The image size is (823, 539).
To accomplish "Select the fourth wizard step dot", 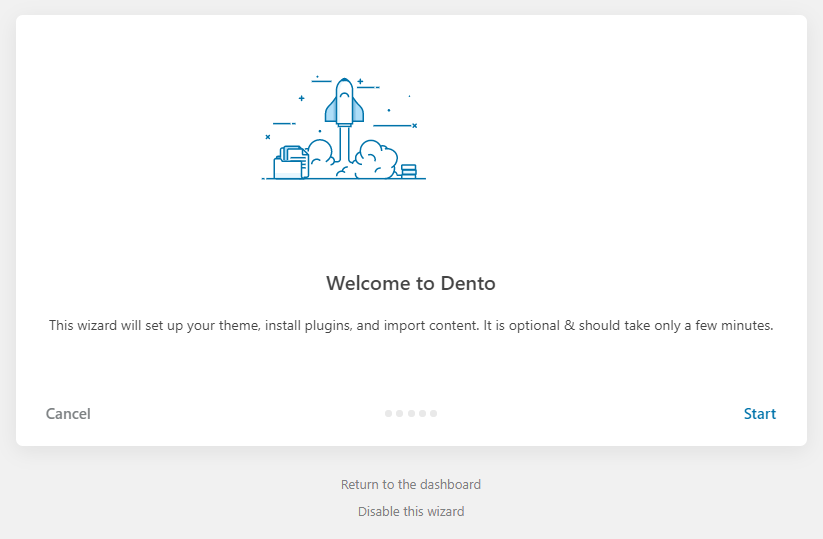I will [x=422, y=413].
